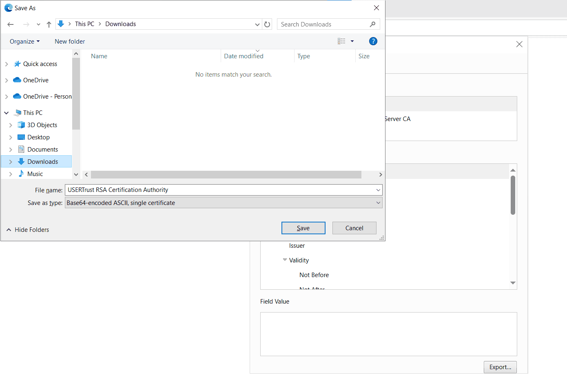The image size is (567, 392).
Task: Open Help via the question mark icon
Action: point(373,41)
